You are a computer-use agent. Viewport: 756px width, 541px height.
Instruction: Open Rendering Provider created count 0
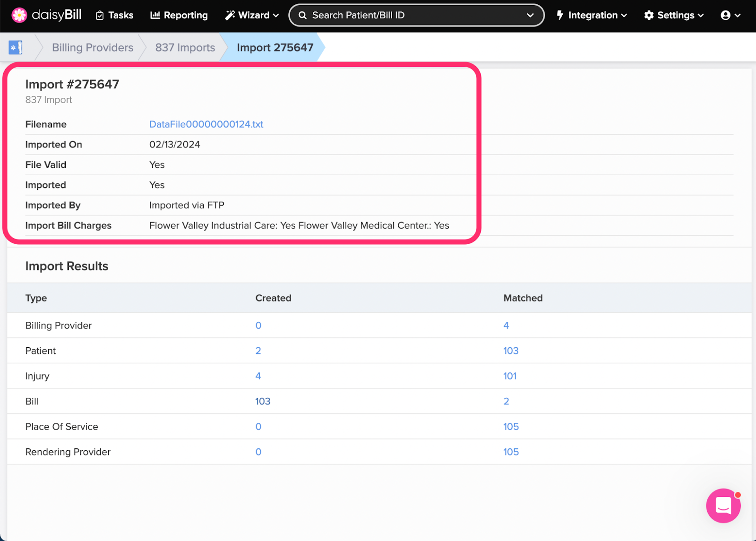pyautogui.click(x=258, y=452)
